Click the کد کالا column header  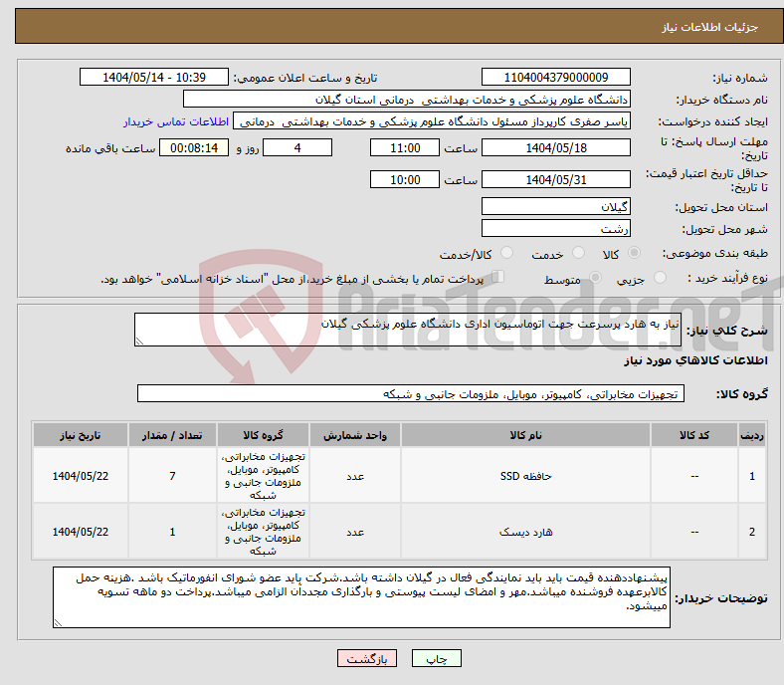coord(694,435)
